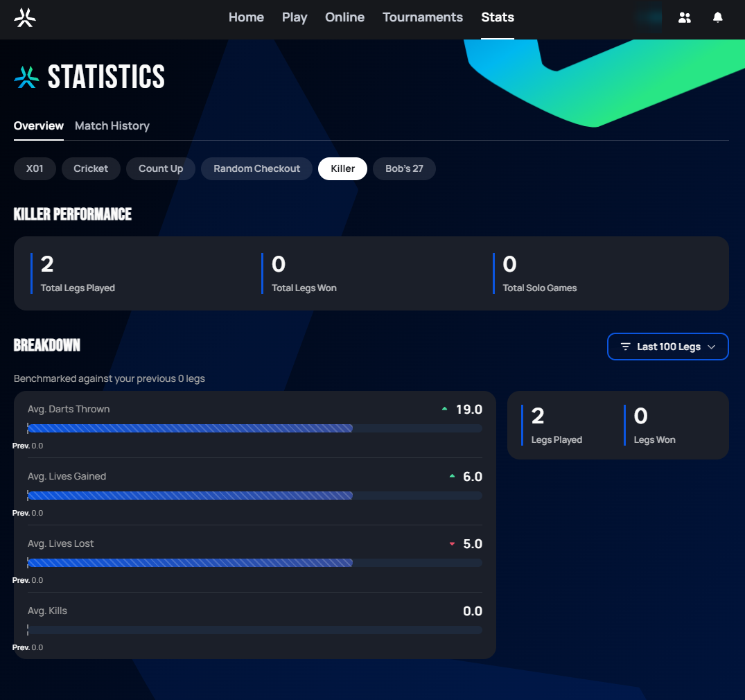Click the STATISTICS page title

[x=107, y=76]
